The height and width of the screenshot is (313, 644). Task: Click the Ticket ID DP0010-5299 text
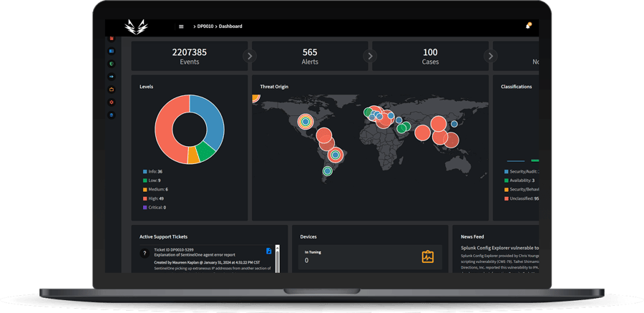[174, 250]
